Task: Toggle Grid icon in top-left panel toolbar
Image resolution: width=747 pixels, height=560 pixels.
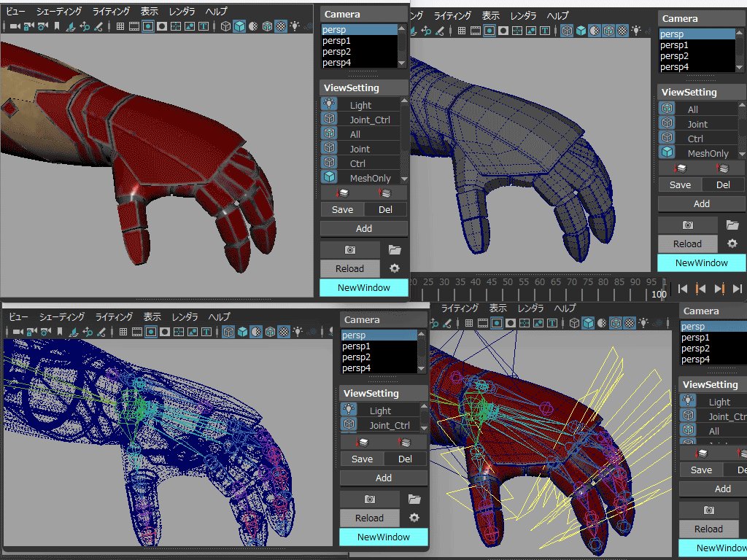Action: point(120,26)
